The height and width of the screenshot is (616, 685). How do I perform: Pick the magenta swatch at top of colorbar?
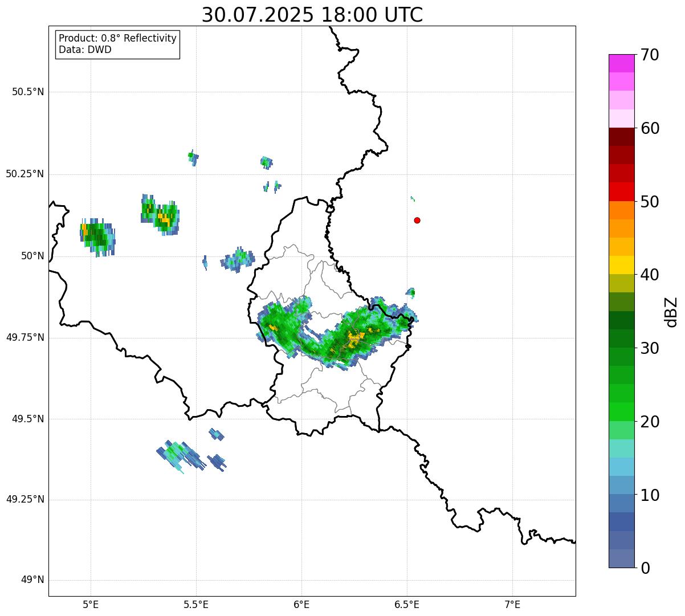point(621,63)
